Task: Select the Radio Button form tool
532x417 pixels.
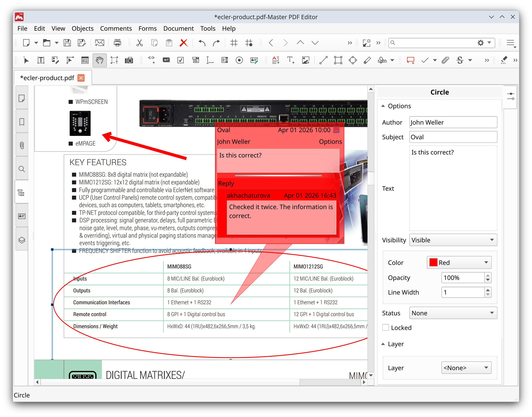Action: (x=239, y=60)
